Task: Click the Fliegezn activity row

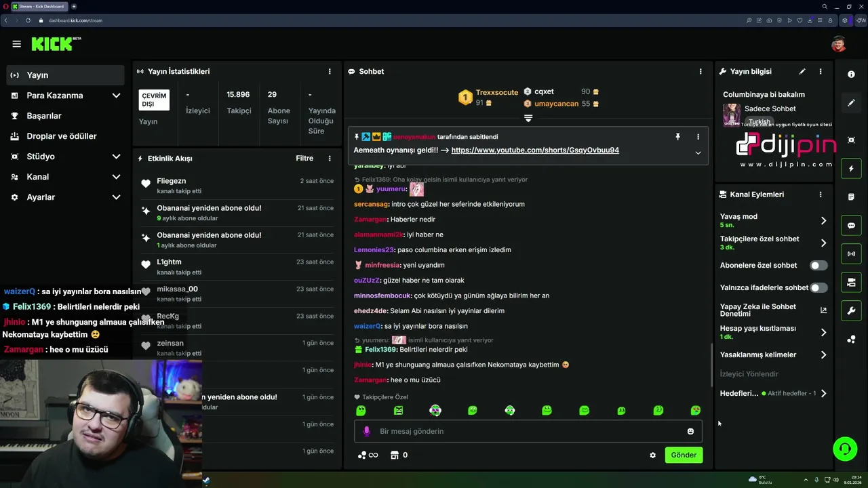Action: (x=237, y=186)
